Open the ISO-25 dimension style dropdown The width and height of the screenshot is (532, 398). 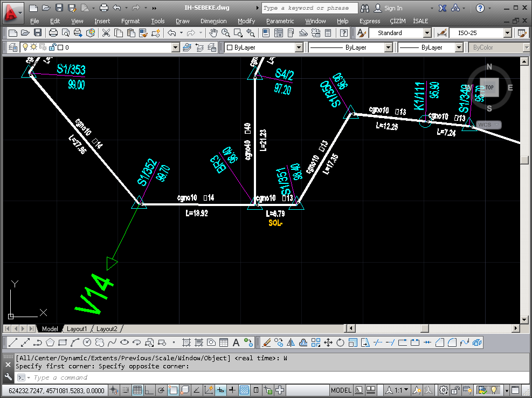point(507,32)
